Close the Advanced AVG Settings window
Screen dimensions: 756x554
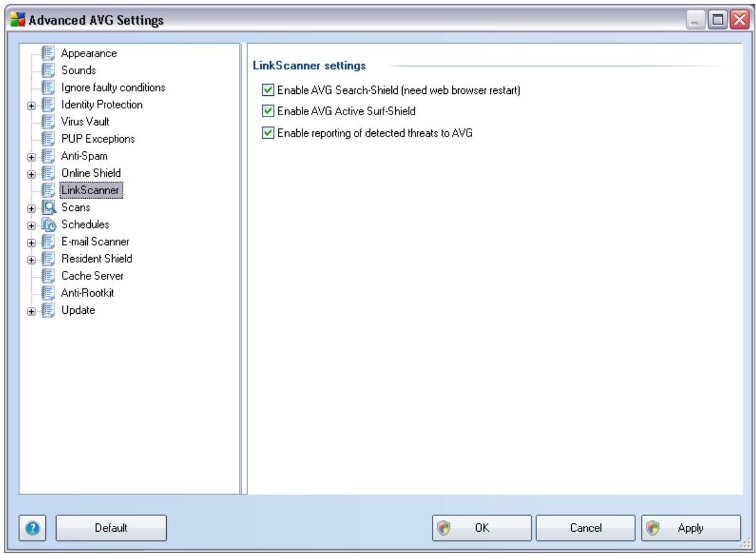pyautogui.click(x=740, y=21)
